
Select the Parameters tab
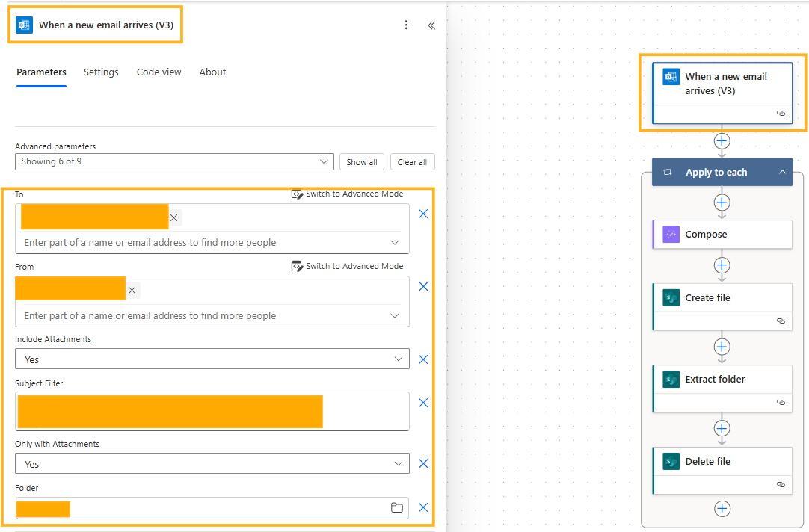[41, 72]
